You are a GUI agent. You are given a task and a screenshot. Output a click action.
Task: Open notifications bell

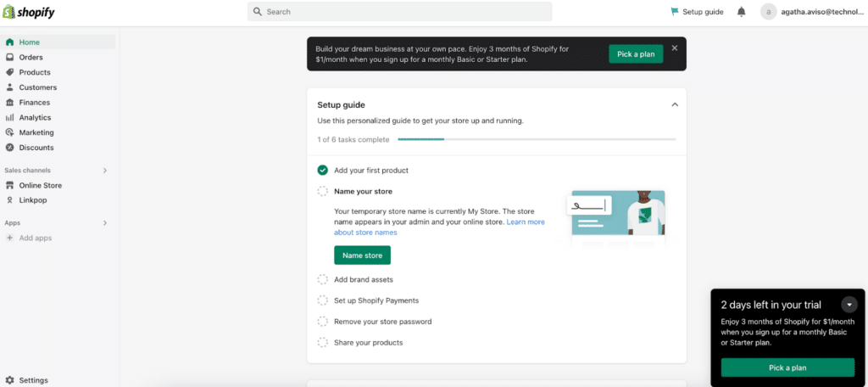(742, 12)
